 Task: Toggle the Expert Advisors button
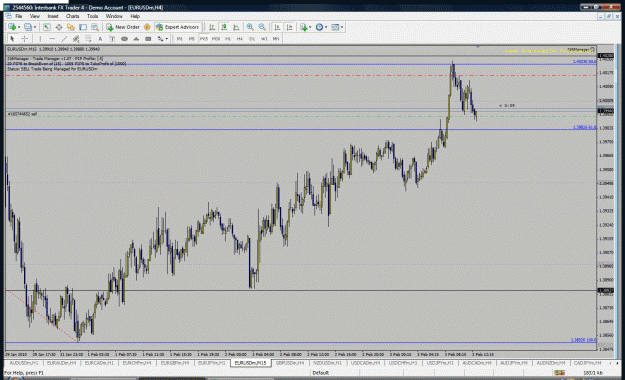(x=177, y=27)
